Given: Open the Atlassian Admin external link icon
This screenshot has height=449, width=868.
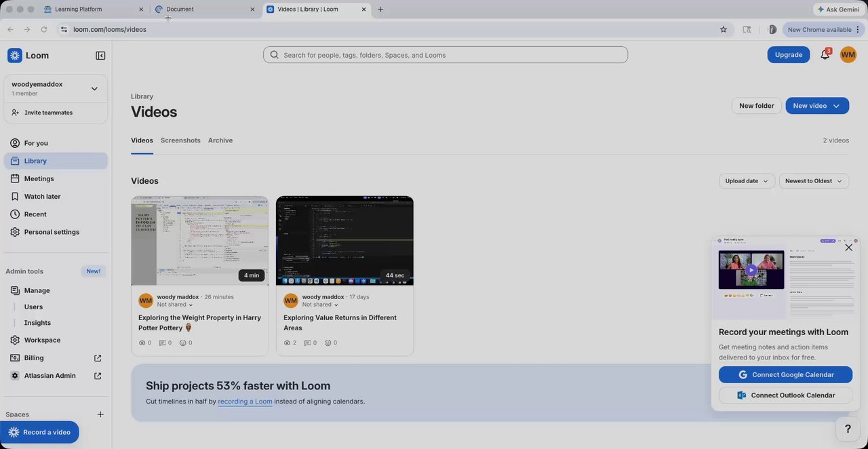Looking at the screenshot, I should click(98, 376).
